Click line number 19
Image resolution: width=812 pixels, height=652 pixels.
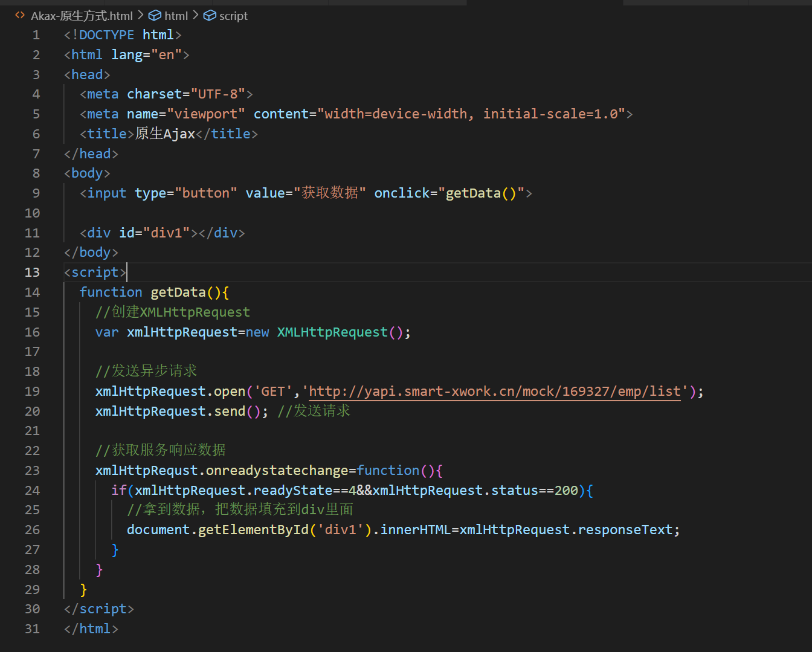pyautogui.click(x=32, y=392)
